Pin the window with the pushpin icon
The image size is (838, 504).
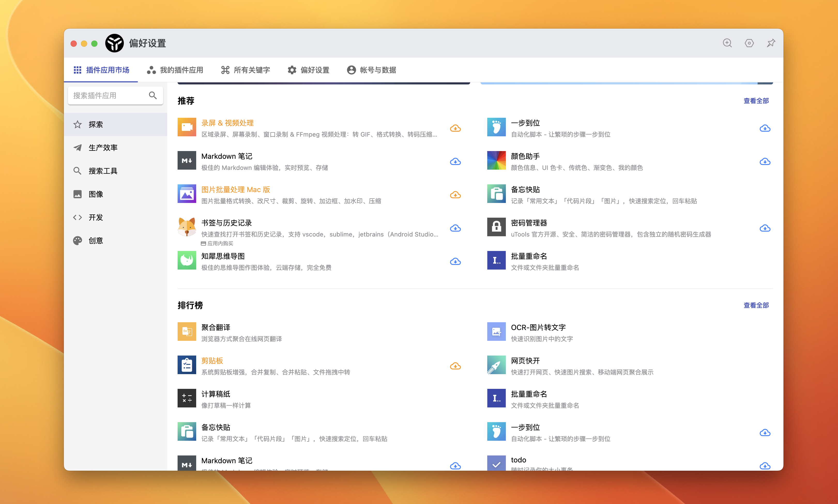[771, 43]
